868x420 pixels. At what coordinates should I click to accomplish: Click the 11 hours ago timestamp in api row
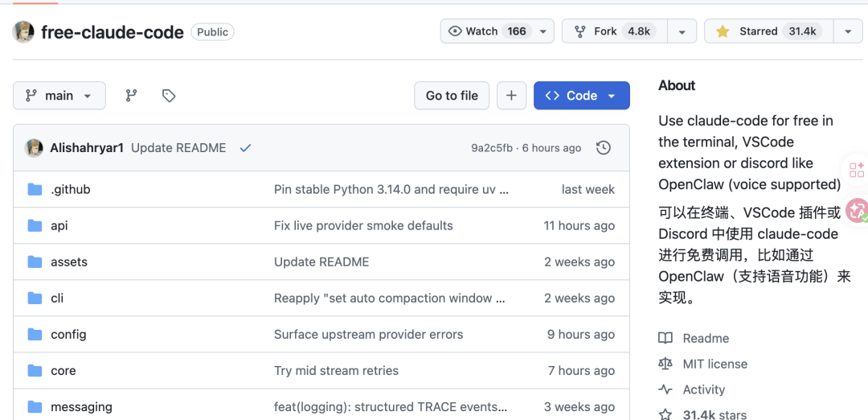579,225
